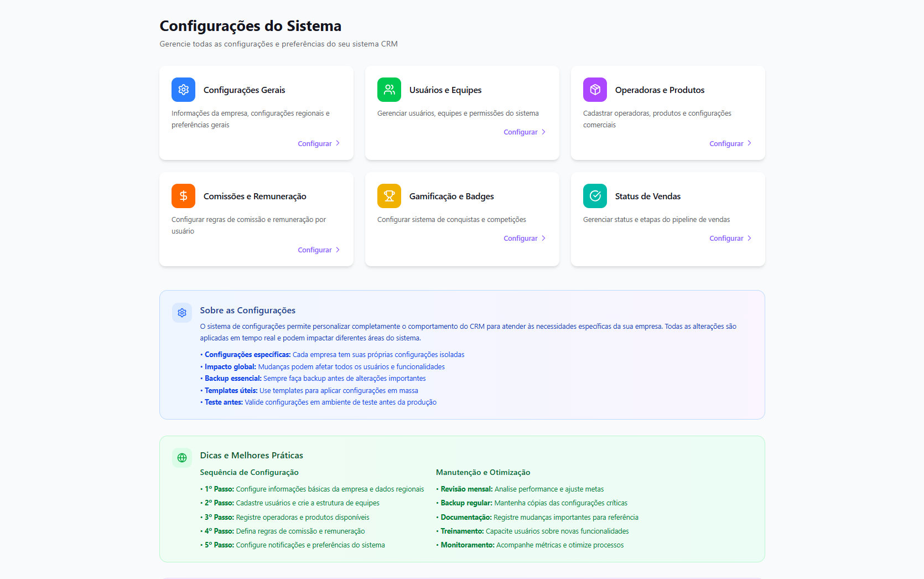The image size is (924, 579).
Task: Click chevron arrow in Operadoras e Produtos card
Action: (x=749, y=143)
